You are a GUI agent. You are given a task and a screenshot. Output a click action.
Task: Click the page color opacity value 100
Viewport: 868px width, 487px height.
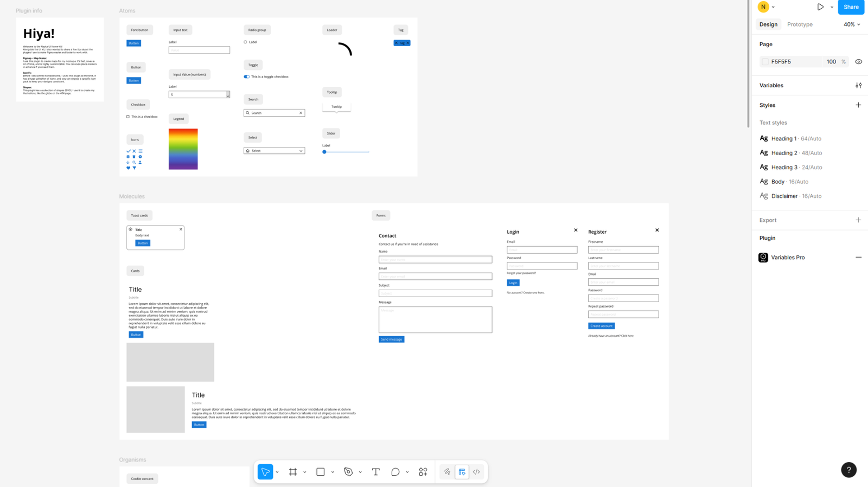coord(831,62)
